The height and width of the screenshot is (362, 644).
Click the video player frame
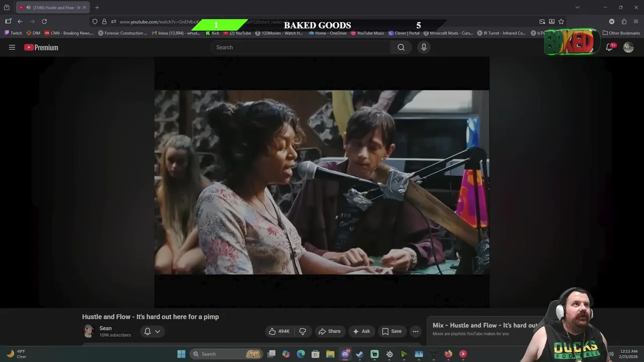click(321, 182)
